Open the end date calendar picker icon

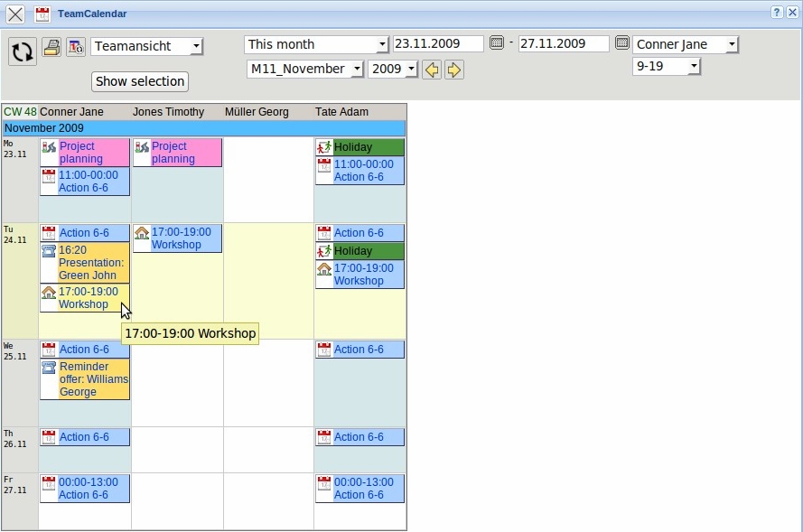pyautogui.click(x=622, y=42)
